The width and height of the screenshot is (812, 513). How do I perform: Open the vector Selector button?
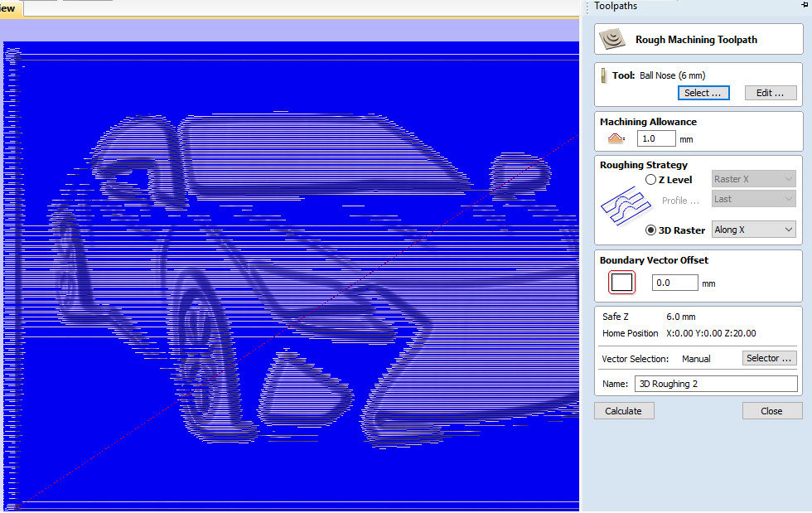[x=769, y=358]
